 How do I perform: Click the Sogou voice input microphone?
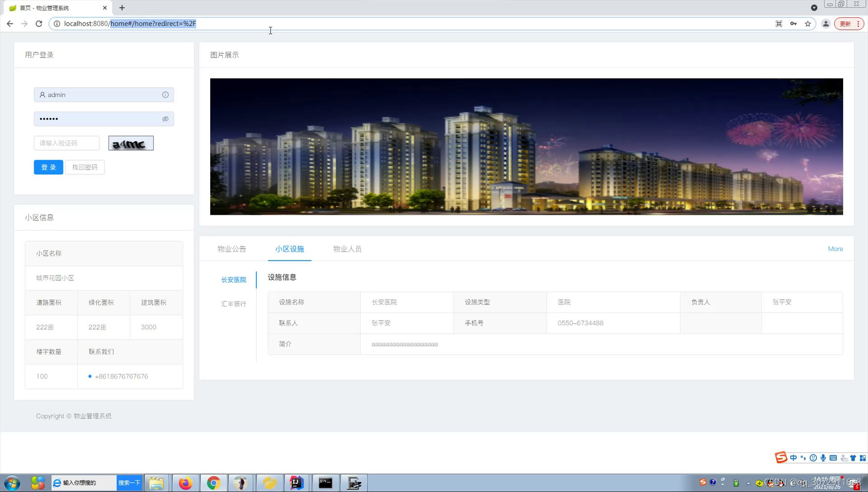tap(823, 458)
